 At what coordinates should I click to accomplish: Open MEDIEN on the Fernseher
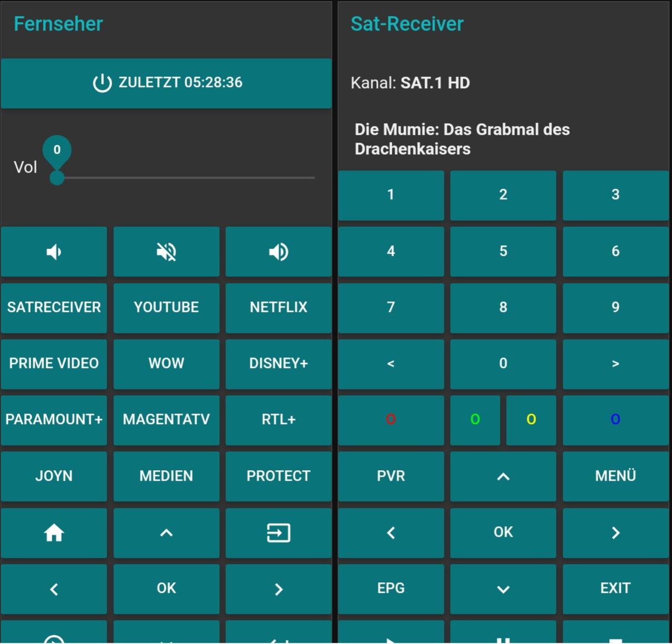tap(166, 476)
